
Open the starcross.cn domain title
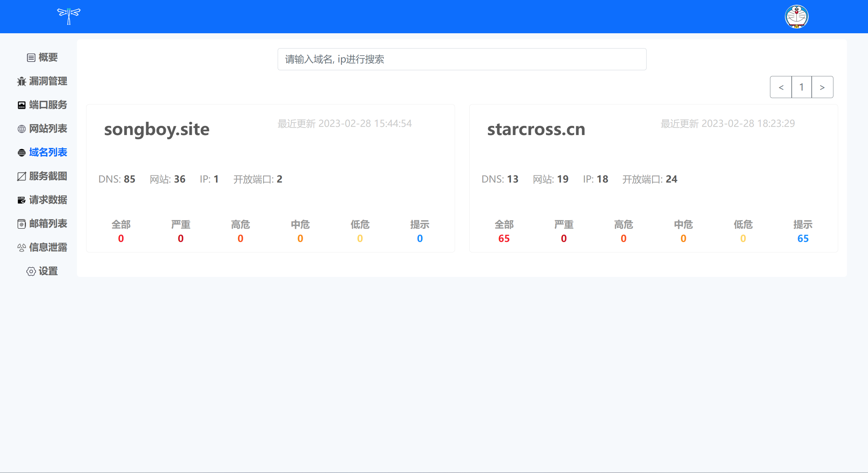pyautogui.click(x=536, y=129)
